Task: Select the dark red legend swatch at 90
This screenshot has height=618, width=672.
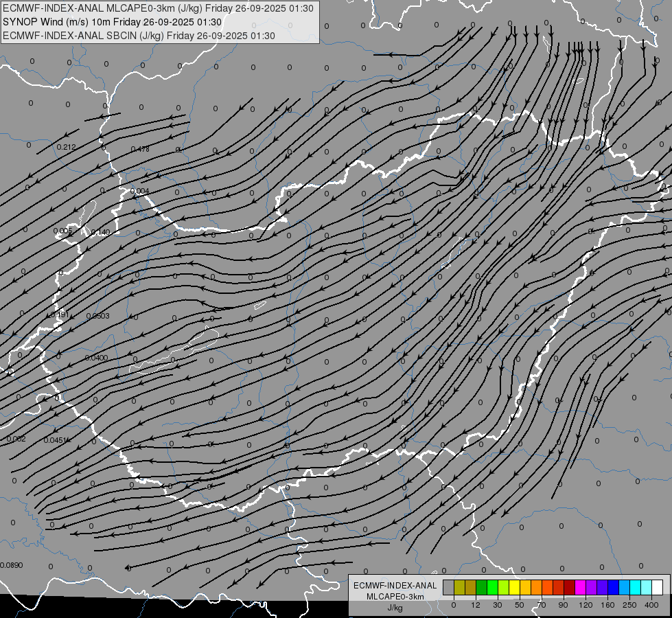Action: [569, 588]
